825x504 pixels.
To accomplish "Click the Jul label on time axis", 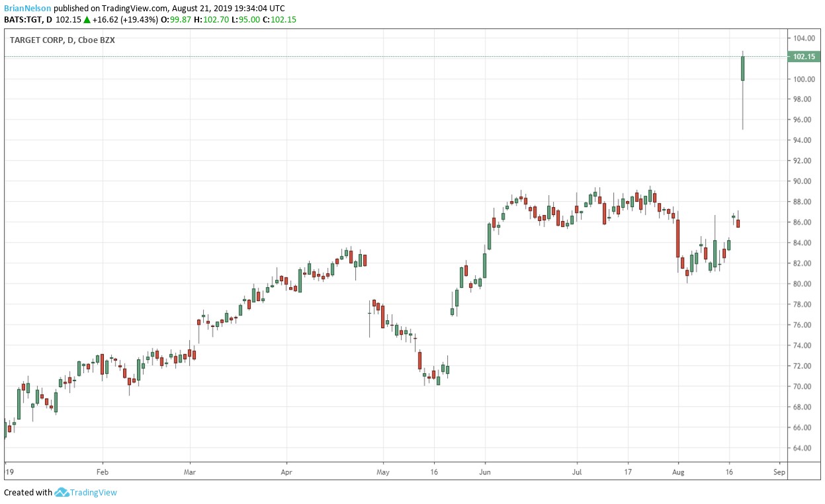I will [x=576, y=472].
